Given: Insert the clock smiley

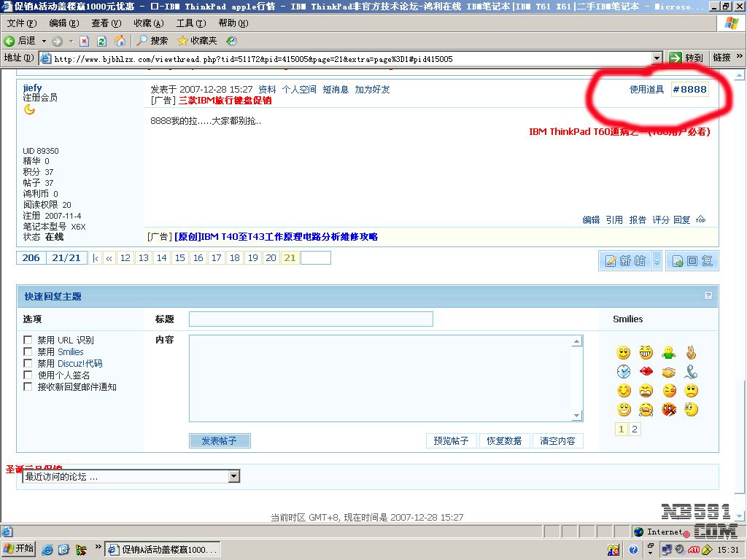Looking at the screenshot, I should [x=623, y=371].
